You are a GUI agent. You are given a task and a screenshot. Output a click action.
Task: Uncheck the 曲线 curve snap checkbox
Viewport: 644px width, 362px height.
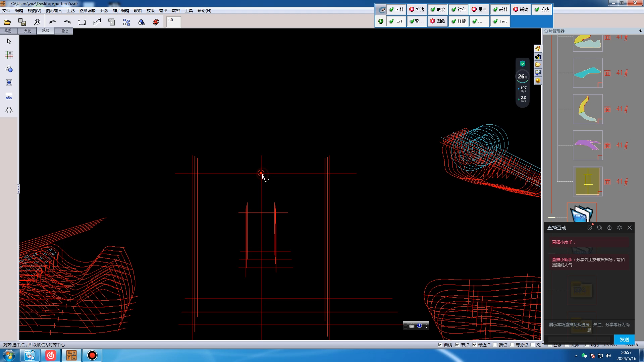[440, 345]
